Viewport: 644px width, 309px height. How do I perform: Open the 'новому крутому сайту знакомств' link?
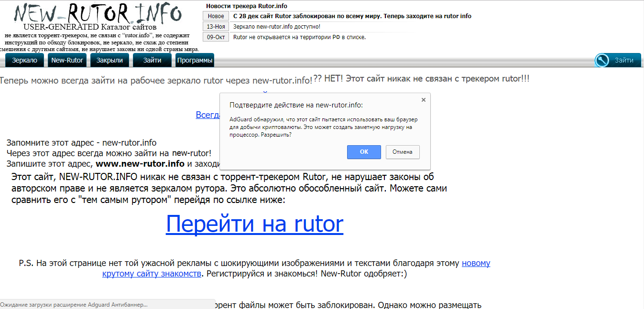[x=296, y=268]
